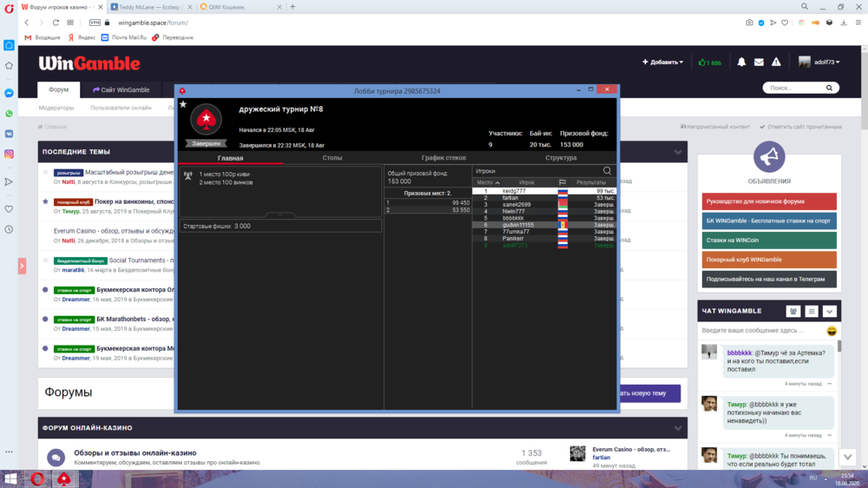Viewport: 868px width, 488px height.
Task: Open Ставки на WINCoin green announcement
Action: 769,241
